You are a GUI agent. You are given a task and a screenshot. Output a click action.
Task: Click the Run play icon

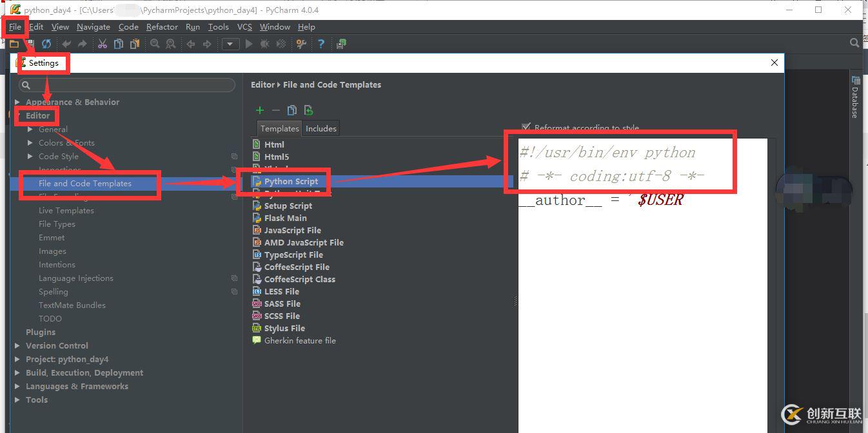pyautogui.click(x=249, y=44)
